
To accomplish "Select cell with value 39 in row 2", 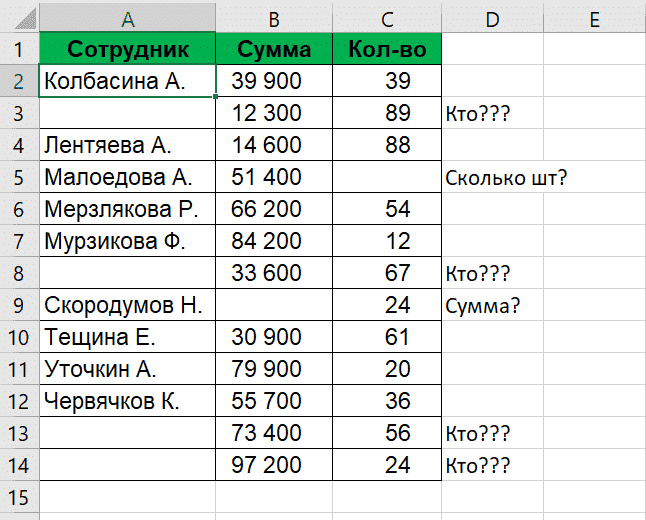I will pyautogui.click(x=387, y=81).
